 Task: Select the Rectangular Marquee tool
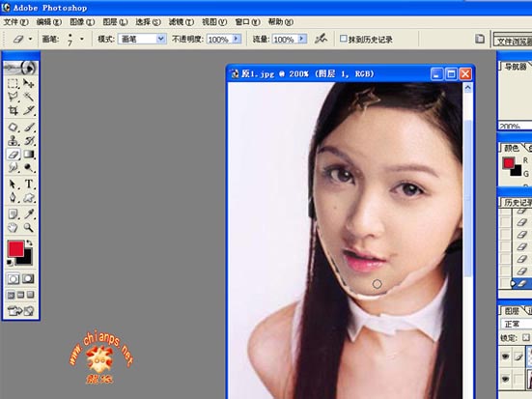[x=13, y=83]
